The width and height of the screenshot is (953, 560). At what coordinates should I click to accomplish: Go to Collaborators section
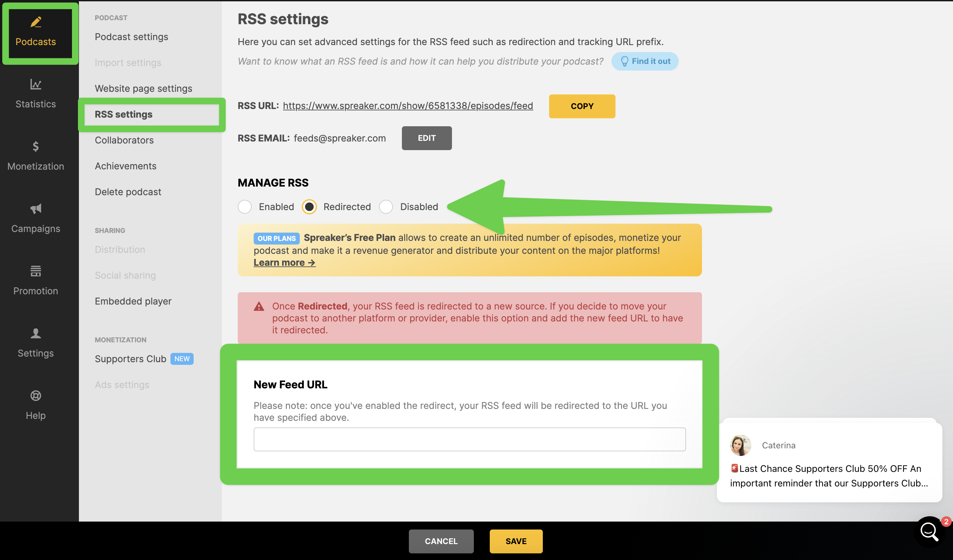click(124, 140)
